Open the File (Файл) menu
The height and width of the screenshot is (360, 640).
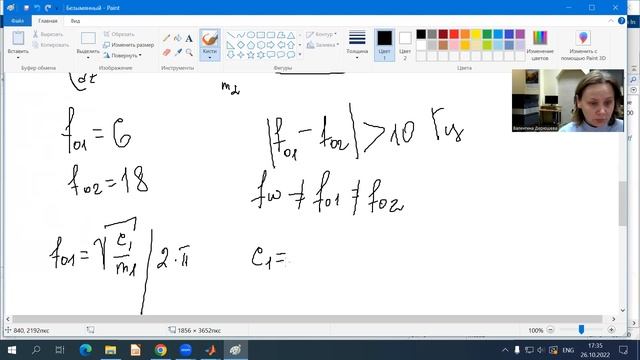pos(18,21)
